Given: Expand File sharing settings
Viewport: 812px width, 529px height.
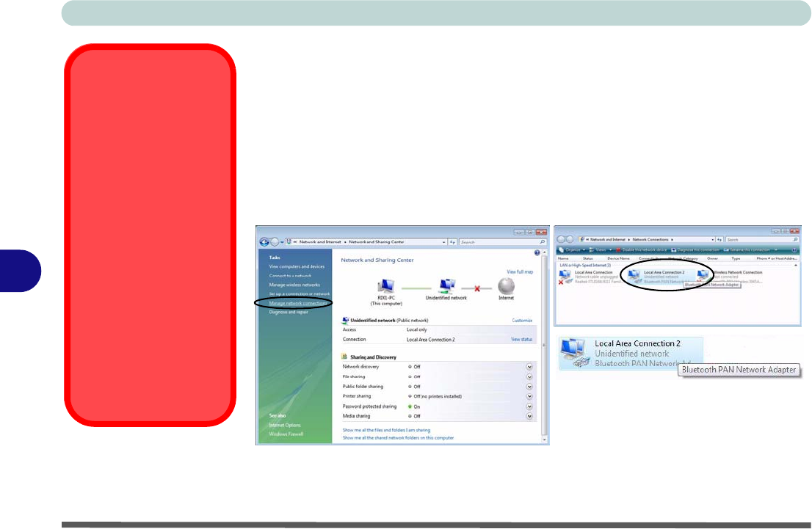Looking at the screenshot, I should (529, 376).
